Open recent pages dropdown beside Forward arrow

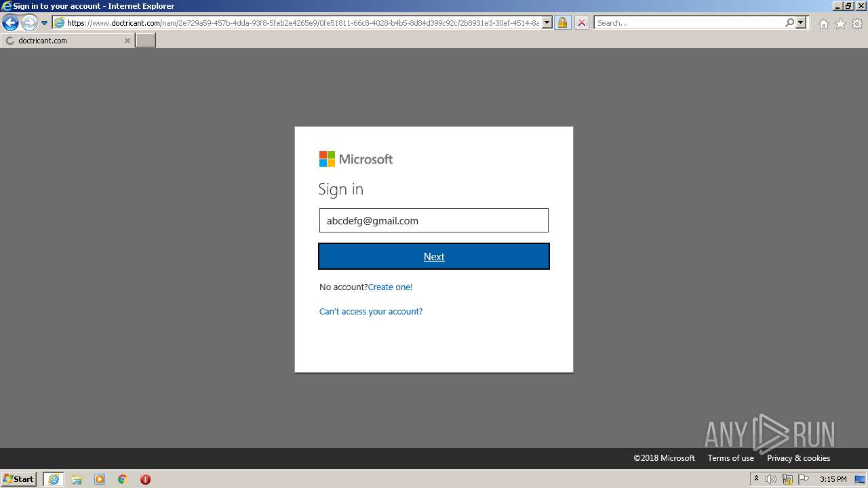(x=44, y=23)
